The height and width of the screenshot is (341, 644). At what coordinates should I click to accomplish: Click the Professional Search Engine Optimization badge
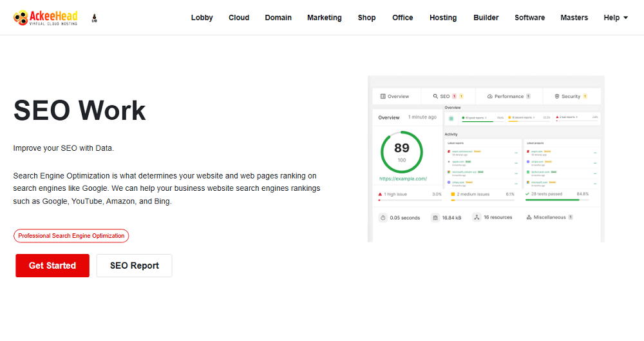[71, 236]
